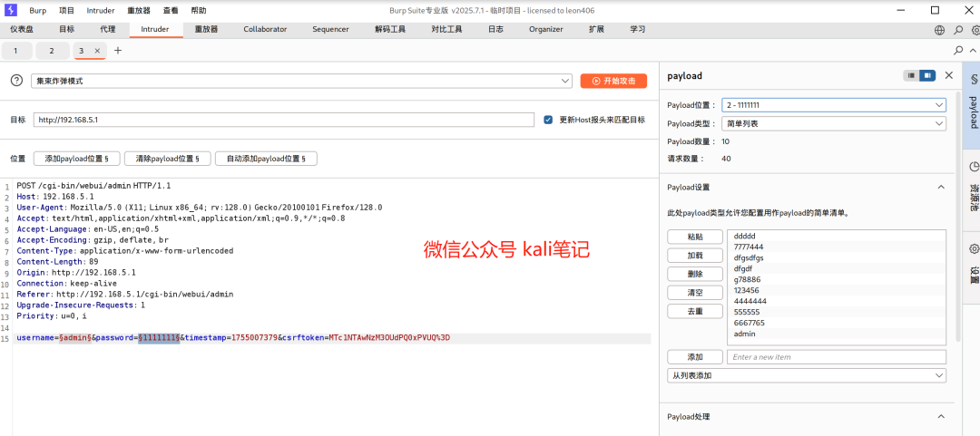Switch payload panel to list view layout
The width and height of the screenshot is (980, 436).
911,75
